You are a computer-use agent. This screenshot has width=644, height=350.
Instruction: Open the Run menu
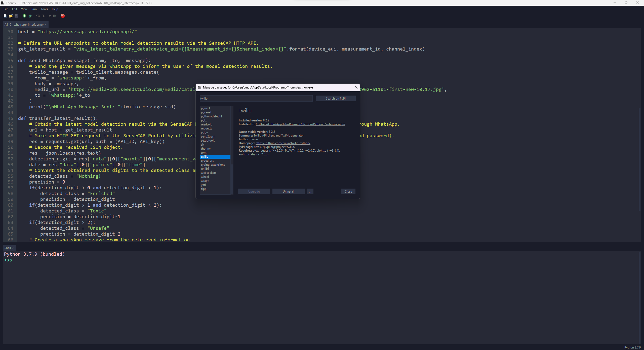pyautogui.click(x=34, y=9)
